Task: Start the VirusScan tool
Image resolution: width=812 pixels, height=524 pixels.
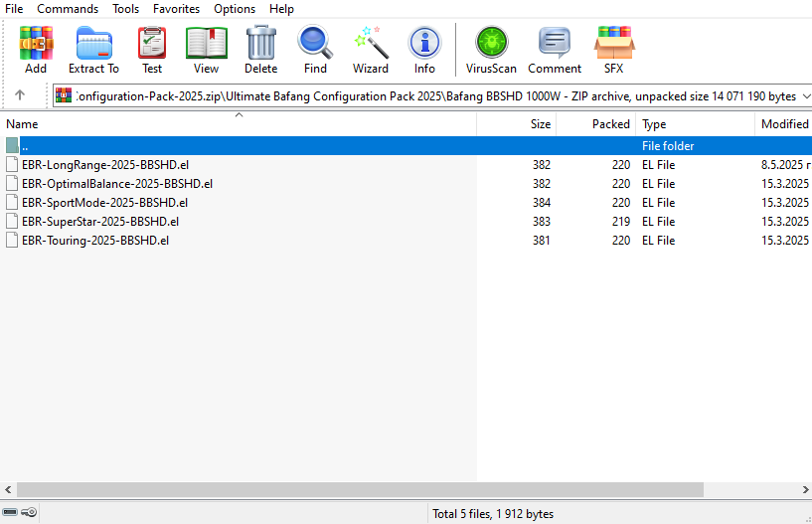Action: point(491,43)
